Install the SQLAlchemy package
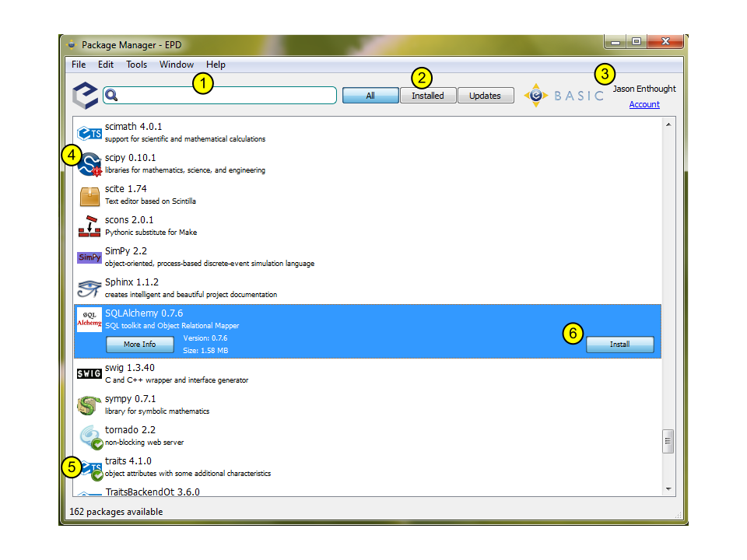747x560 pixels. (620, 344)
